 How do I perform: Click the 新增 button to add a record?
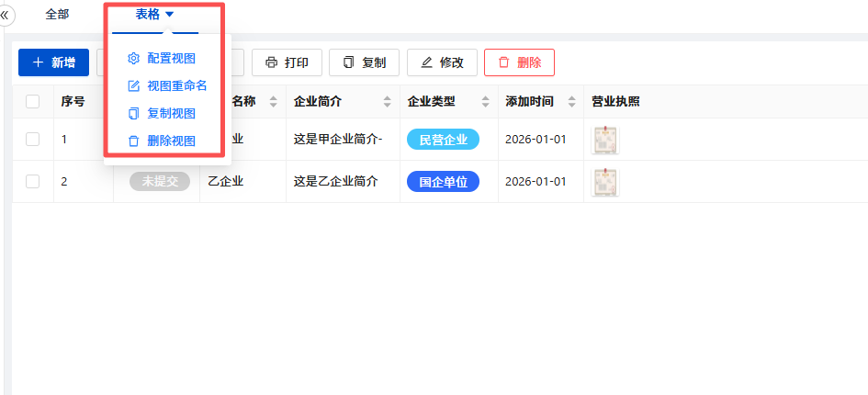[x=53, y=62]
